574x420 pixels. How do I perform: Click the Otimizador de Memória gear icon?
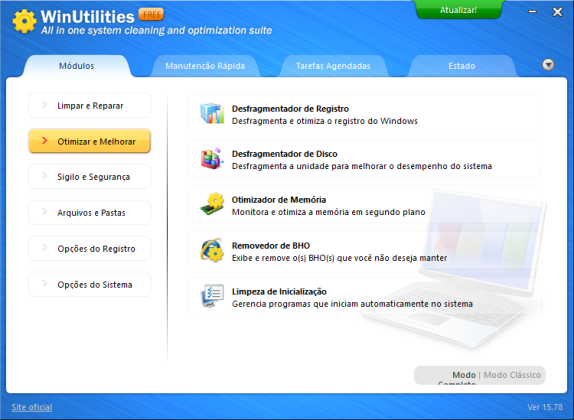212,204
